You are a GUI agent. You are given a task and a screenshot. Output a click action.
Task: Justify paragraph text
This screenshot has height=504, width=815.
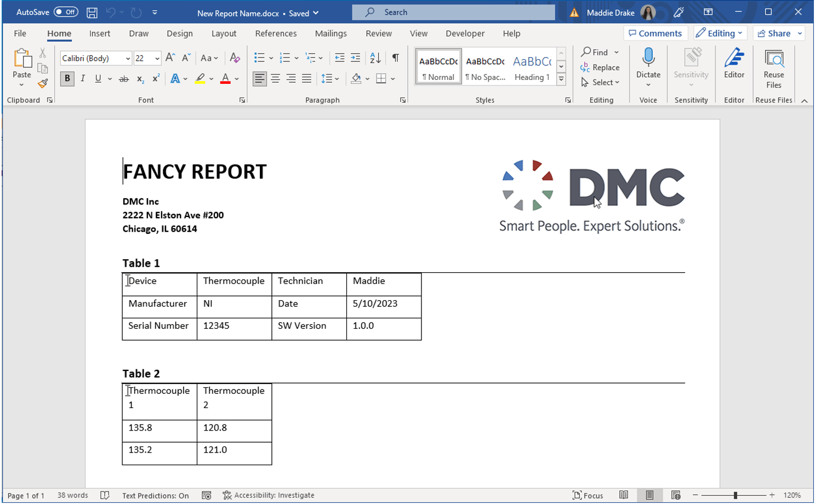tap(306, 79)
